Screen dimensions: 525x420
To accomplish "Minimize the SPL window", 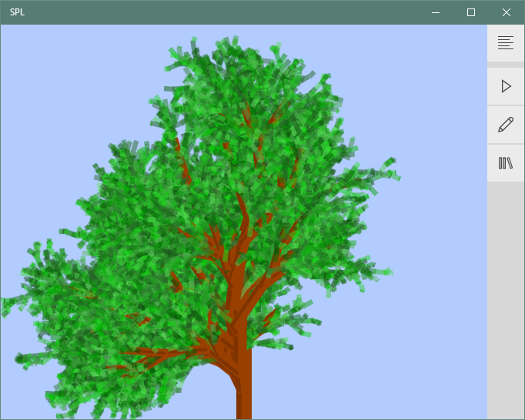I will (x=436, y=12).
